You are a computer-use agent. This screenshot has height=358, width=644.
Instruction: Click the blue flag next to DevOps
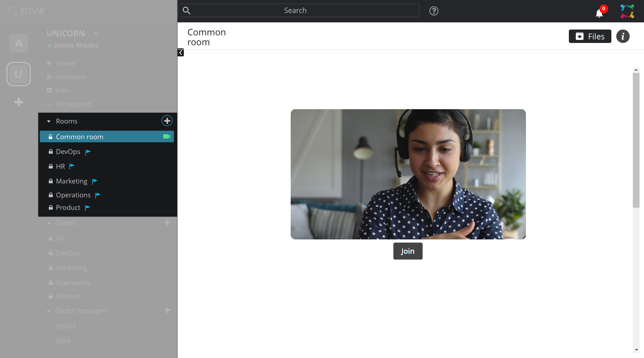coord(88,152)
